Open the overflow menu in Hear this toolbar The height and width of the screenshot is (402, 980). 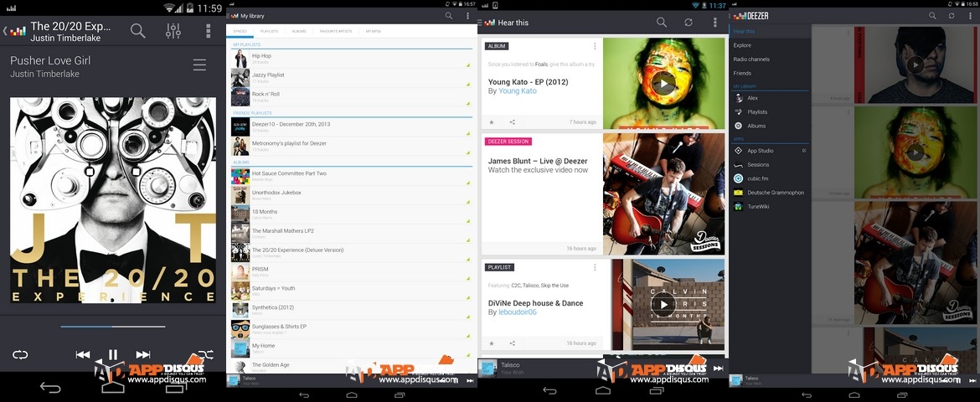(x=715, y=23)
